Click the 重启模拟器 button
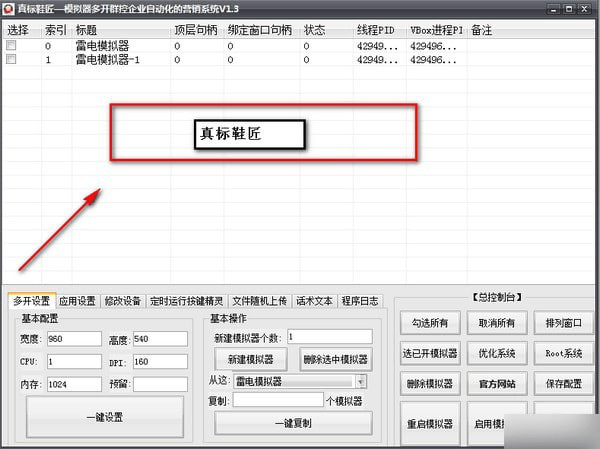This screenshot has width=600, height=449. pos(430,424)
